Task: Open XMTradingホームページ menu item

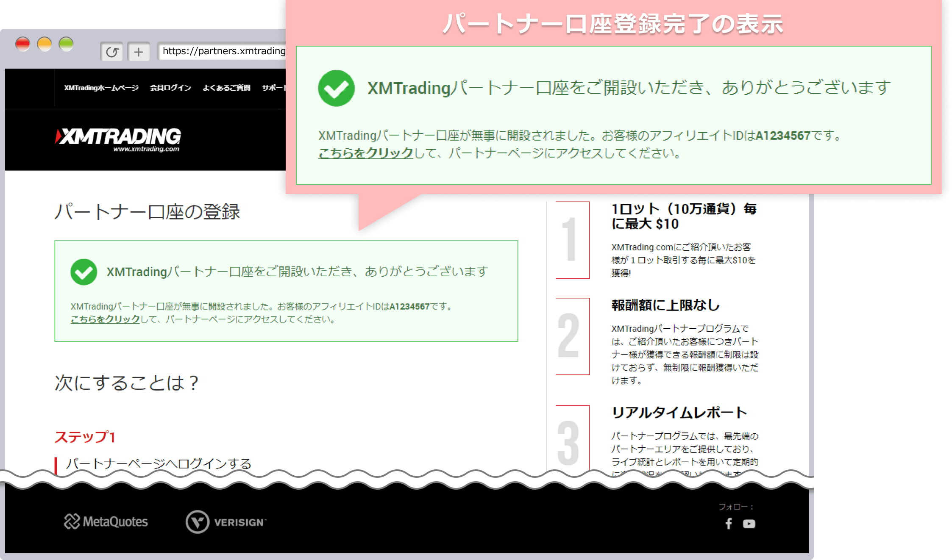Action: (x=101, y=88)
